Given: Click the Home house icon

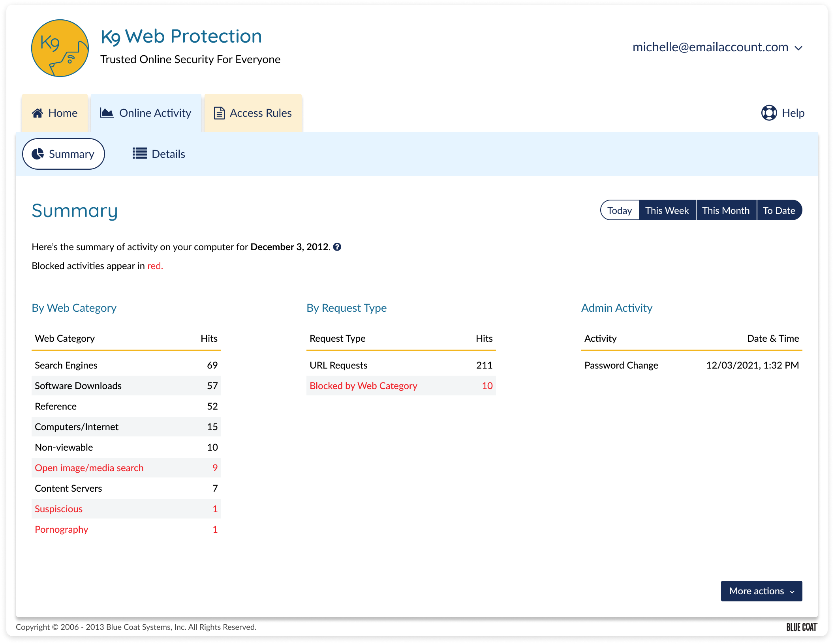Looking at the screenshot, I should coord(38,113).
